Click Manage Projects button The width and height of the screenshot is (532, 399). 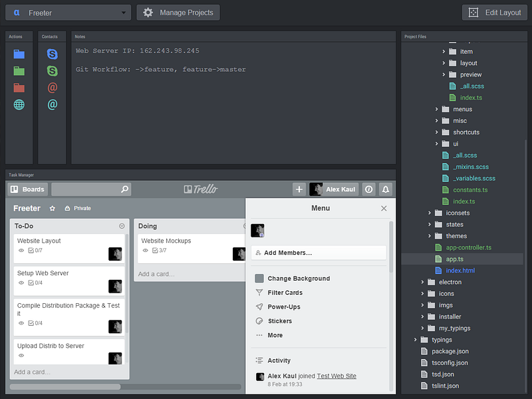pyautogui.click(x=178, y=13)
